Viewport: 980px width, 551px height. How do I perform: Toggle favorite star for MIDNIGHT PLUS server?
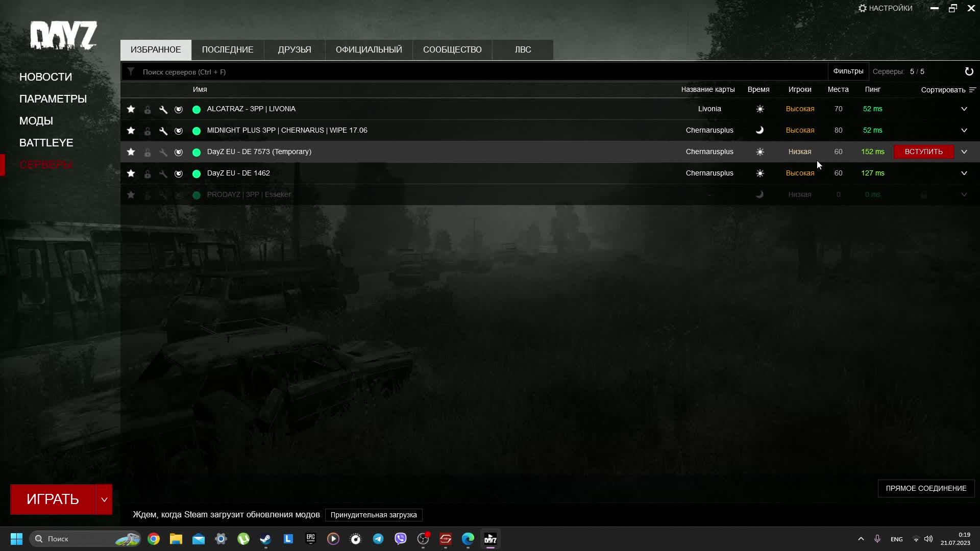click(131, 131)
